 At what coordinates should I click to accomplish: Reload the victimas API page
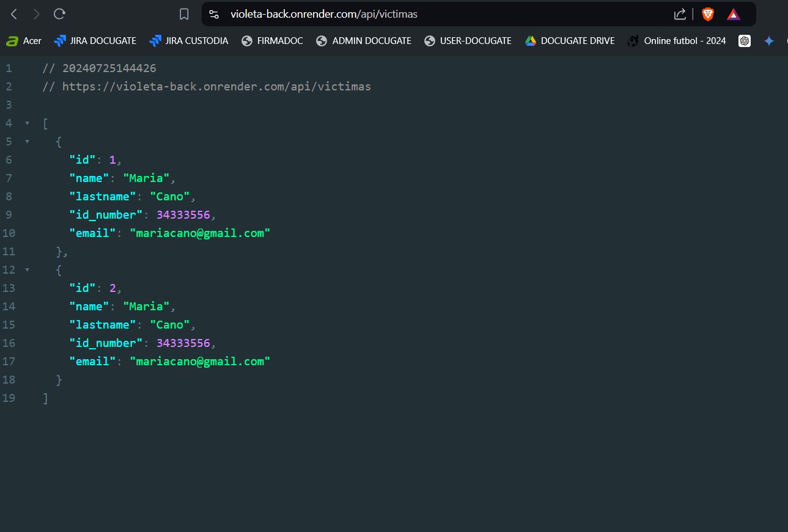click(x=59, y=13)
